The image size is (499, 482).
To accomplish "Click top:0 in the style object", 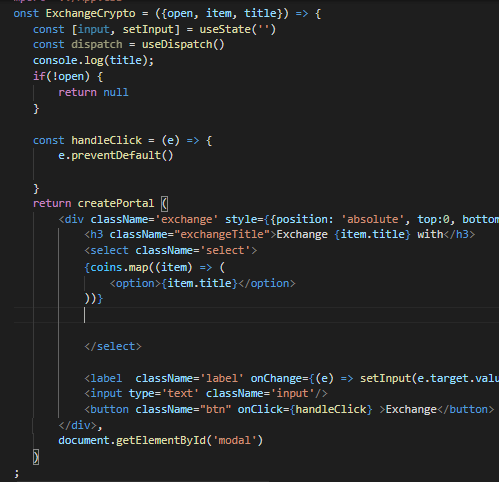I will [433, 219].
